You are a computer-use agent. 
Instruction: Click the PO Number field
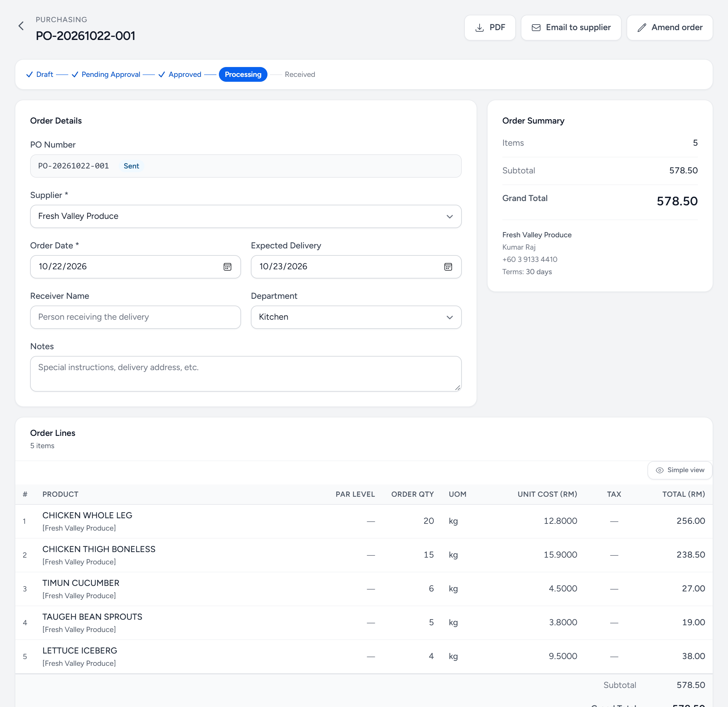pyautogui.click(x=246, y=166)
